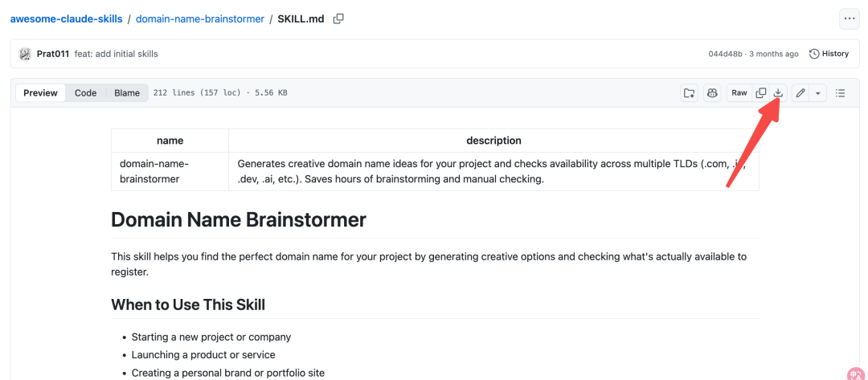Screen dimensions: 868x380
Task: Expand the edit options dropdown arrow
Action: [x=817, y=93]
